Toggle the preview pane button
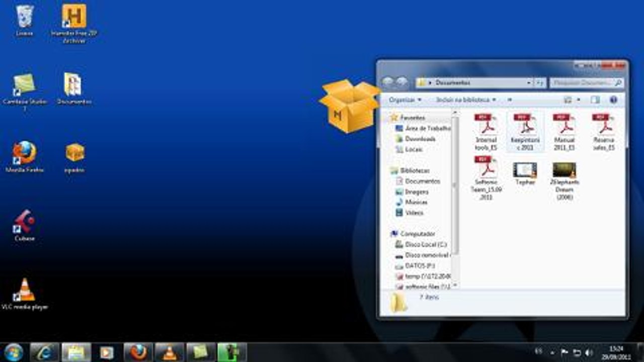Viewport: 644px width, 362px height. click(x=596, y=100)
